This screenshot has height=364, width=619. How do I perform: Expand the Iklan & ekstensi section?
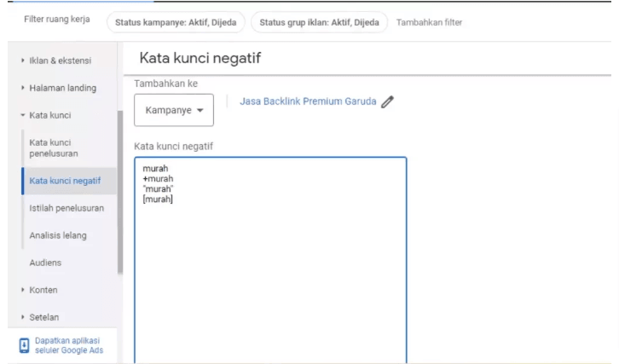pyautogui.click(x=60, y=60)
